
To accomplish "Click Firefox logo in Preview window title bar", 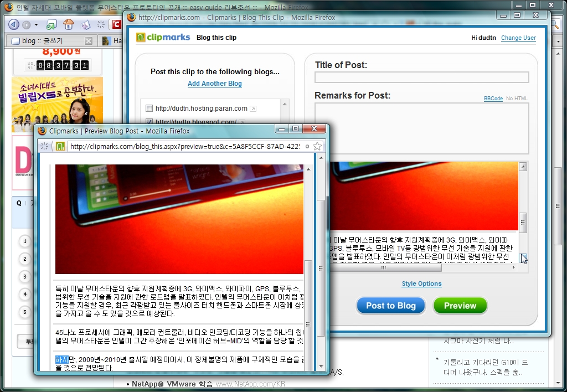I will (42, 131).
